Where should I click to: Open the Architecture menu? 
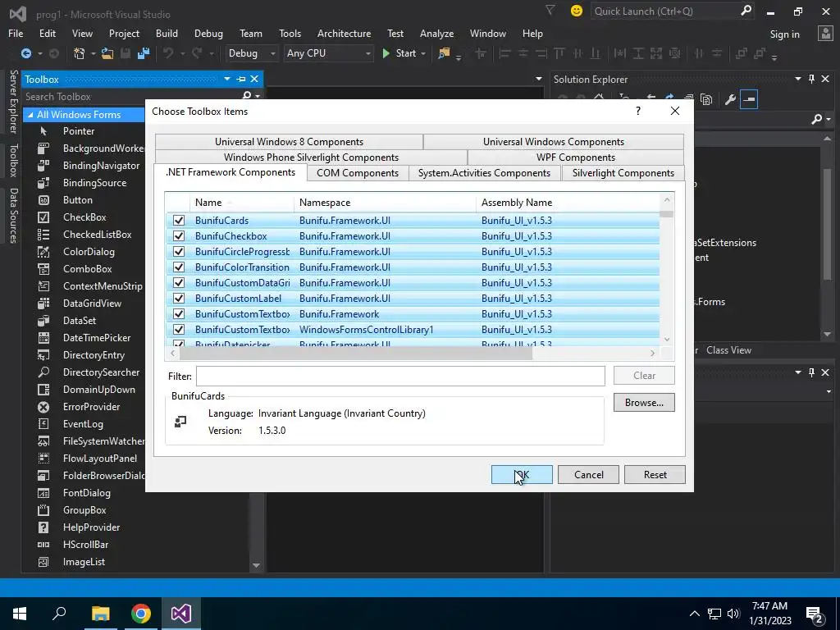[x=344, y=33]
